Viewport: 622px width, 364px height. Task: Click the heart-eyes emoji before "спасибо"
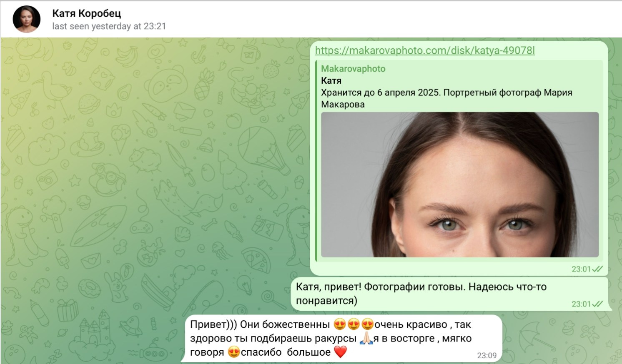point(234,352)
